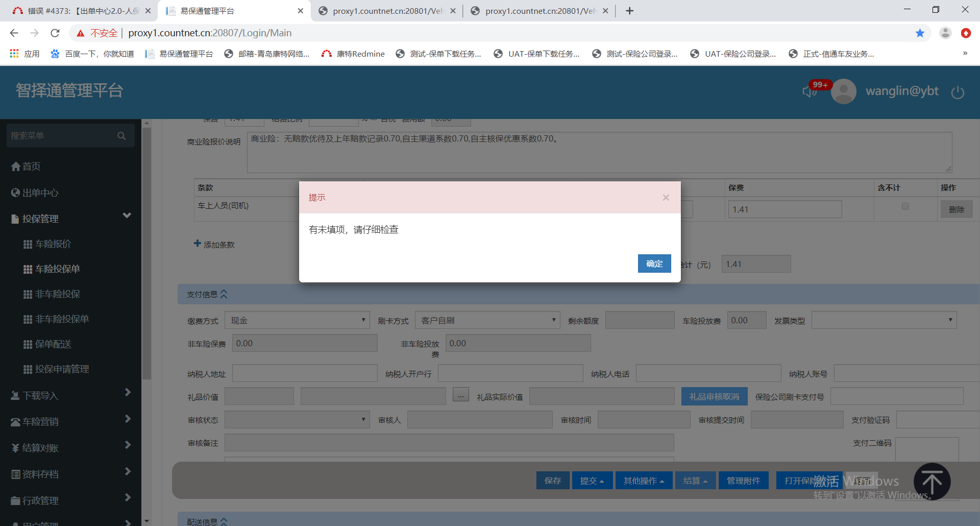Click the 保费 field showing 1.41

point(785,209)
